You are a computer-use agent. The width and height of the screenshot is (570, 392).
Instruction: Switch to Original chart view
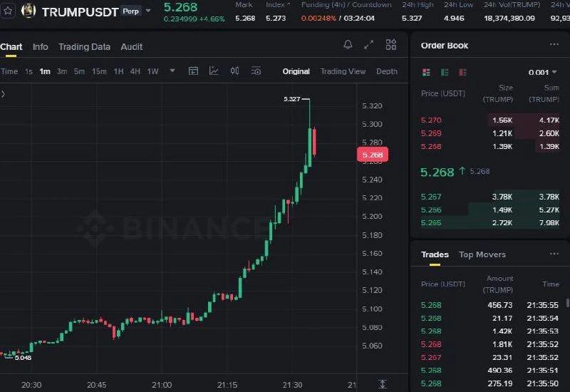coord(296,71)
